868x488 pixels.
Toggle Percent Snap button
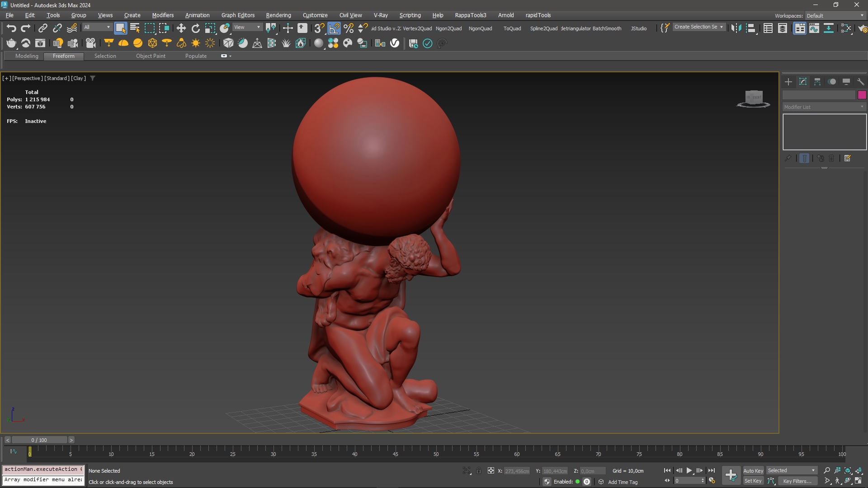coord(349,28)
